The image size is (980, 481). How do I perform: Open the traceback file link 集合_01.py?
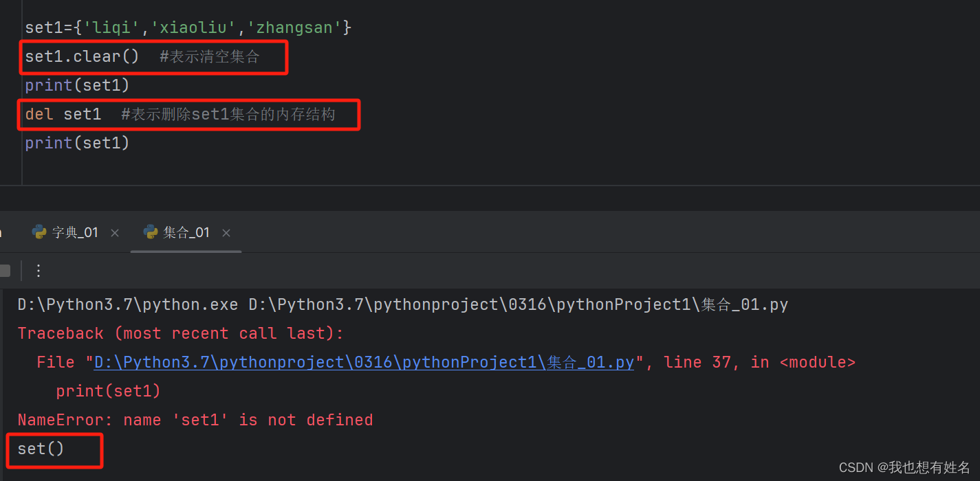pyautogui.click(x=364, y=362)
